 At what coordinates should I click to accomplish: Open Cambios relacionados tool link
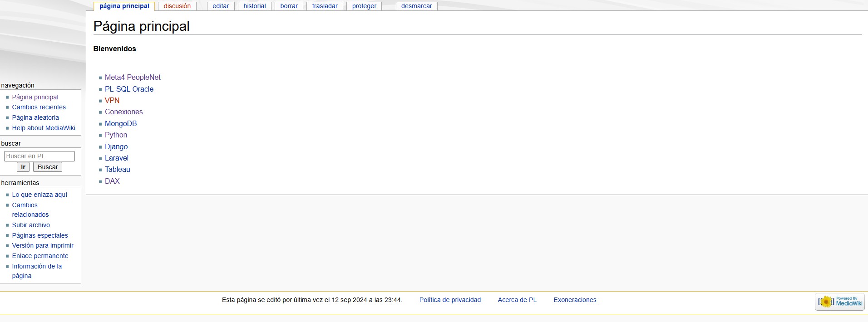point(30,210)
